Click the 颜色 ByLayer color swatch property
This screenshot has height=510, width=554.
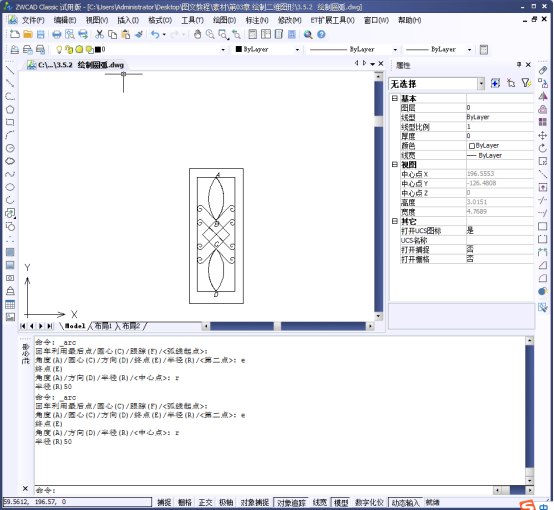[472, 146]
